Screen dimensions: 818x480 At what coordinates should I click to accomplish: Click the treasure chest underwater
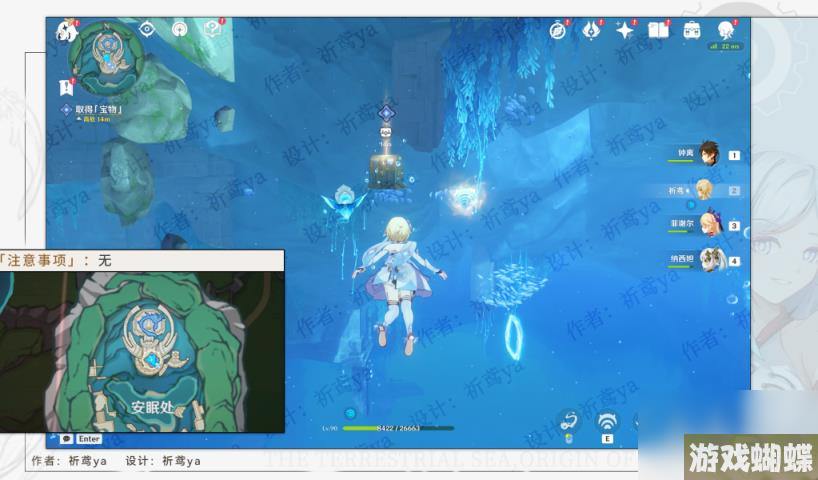386,171
